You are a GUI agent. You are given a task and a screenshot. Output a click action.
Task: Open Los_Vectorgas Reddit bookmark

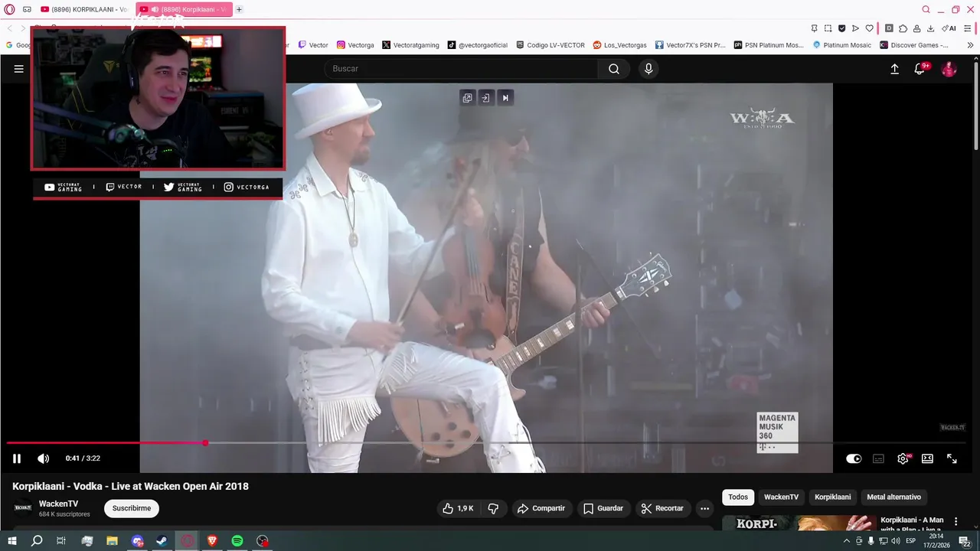pyautogui.click(x=619, y=45)
